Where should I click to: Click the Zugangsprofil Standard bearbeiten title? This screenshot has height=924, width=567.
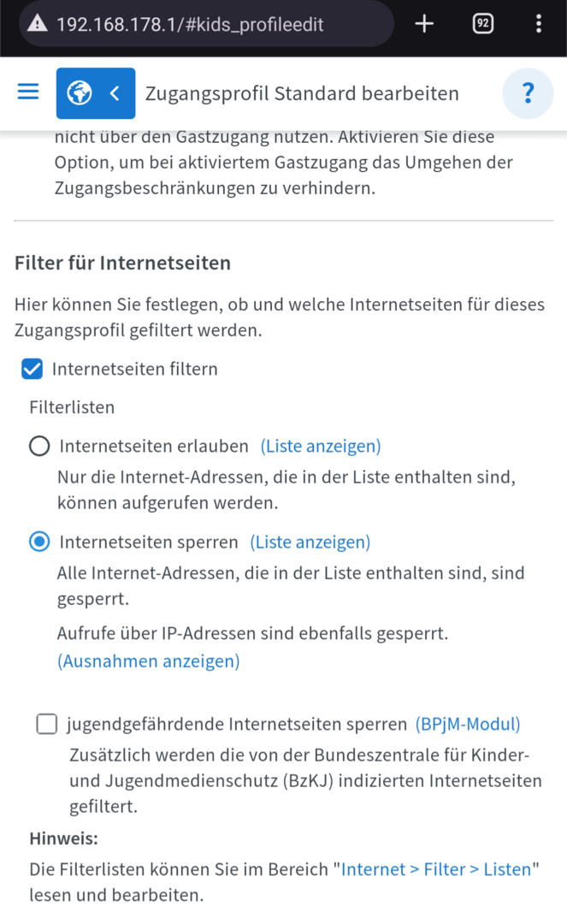[x=302, y=93]
